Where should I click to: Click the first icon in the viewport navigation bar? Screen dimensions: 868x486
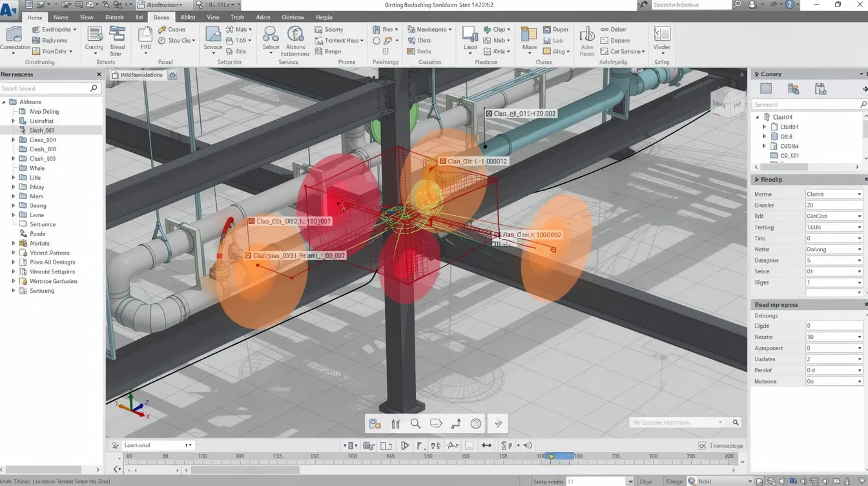click(375, 424)
